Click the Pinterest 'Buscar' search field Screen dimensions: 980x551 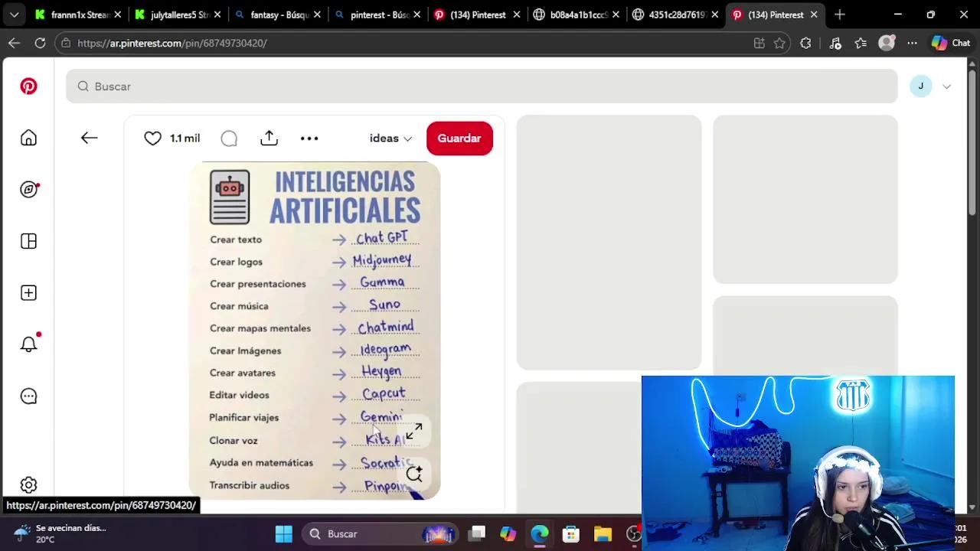[482, 86]
